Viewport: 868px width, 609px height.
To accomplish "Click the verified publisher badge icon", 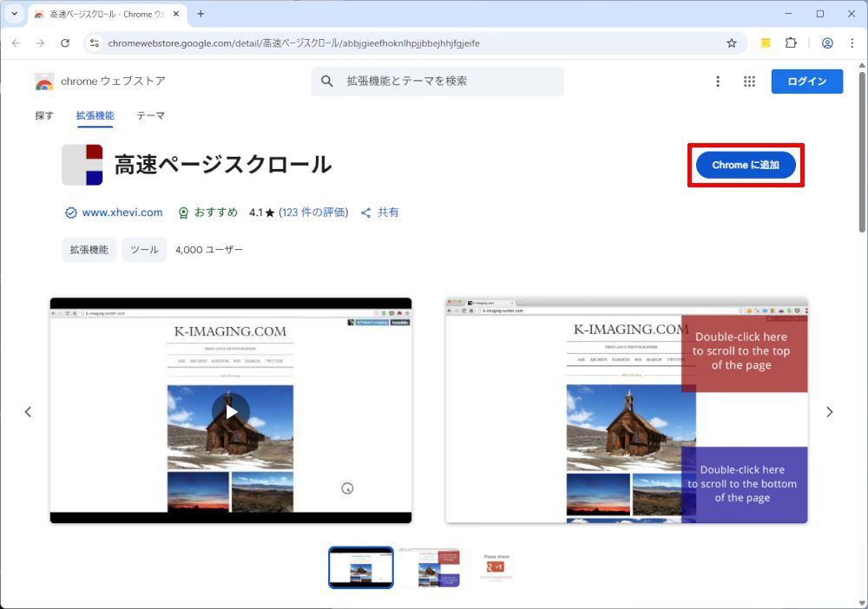I will [71, 213].
